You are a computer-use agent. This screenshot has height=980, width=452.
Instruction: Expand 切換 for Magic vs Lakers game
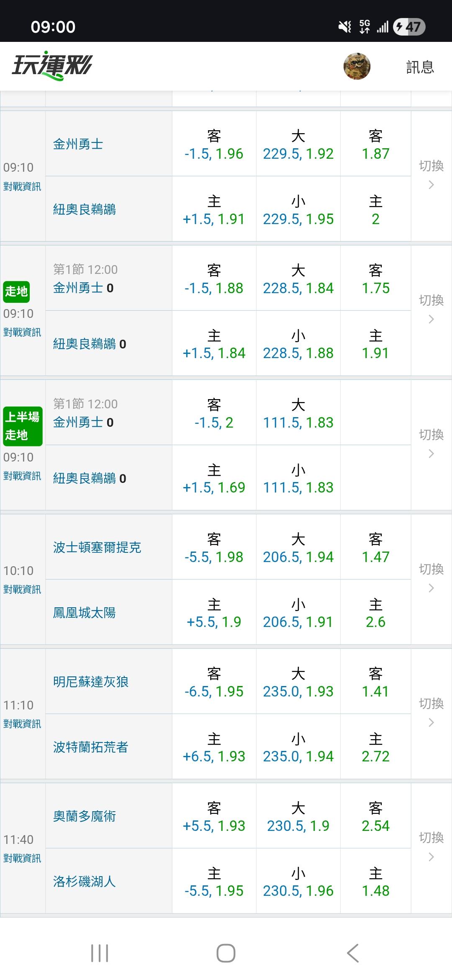(x=431, y=847)
